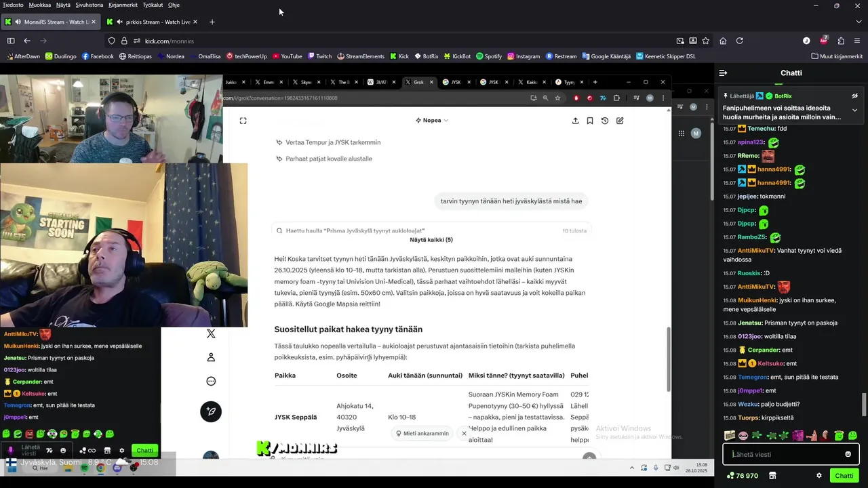Click the green Chatti button in overlay chat
Image resolution: width=868 pixels, height=488 pixels.
tap(145, 450)
